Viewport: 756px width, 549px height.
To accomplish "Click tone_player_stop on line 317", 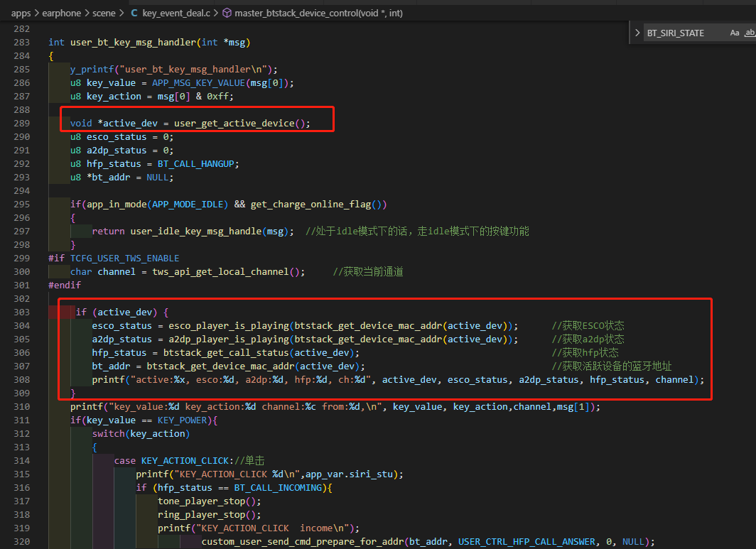I will (x=202, y=501).
